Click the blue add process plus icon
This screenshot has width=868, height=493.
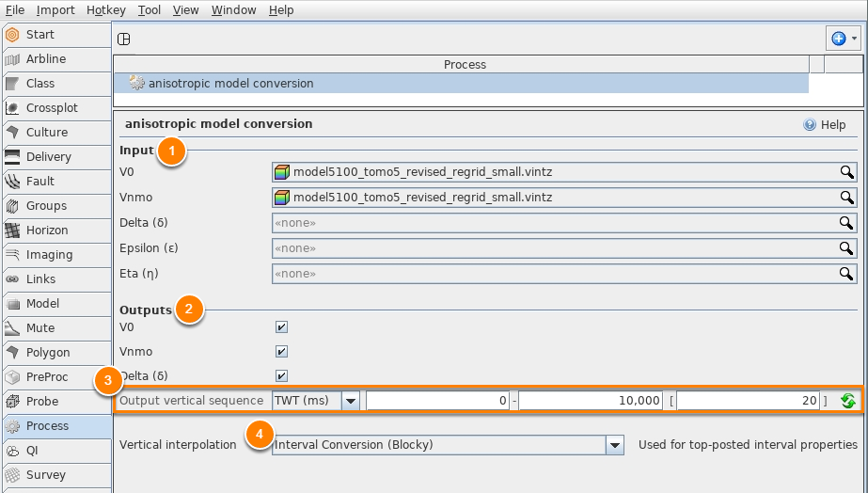click(839, 39)
